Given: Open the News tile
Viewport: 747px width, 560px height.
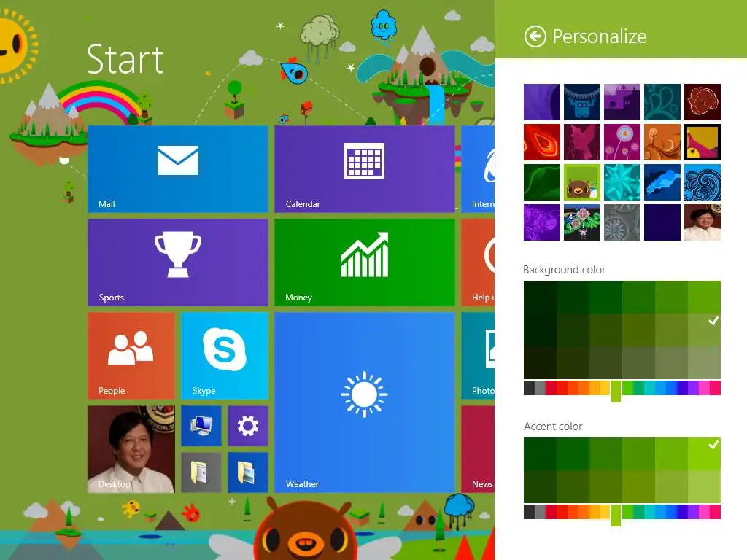Looking at the screenshot, I should point(478,449).
